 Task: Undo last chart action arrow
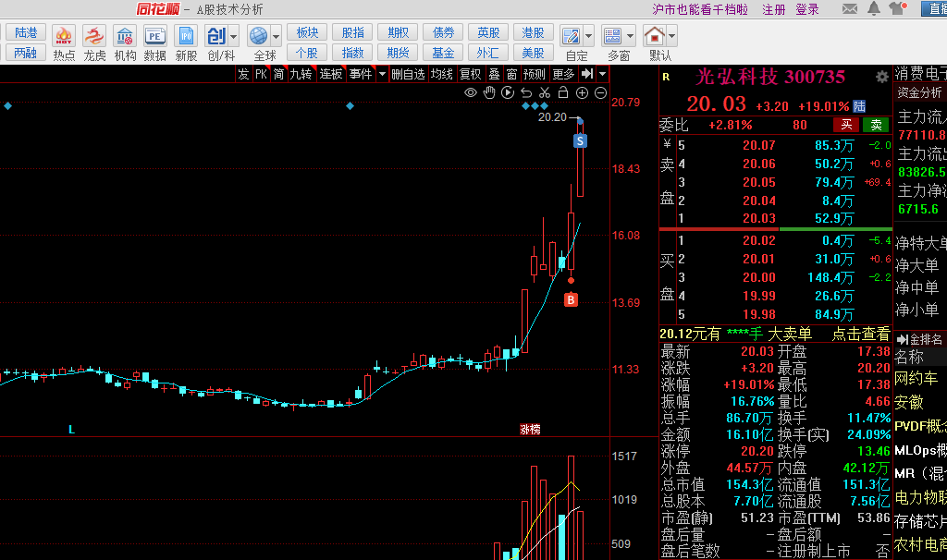(526, 92)
